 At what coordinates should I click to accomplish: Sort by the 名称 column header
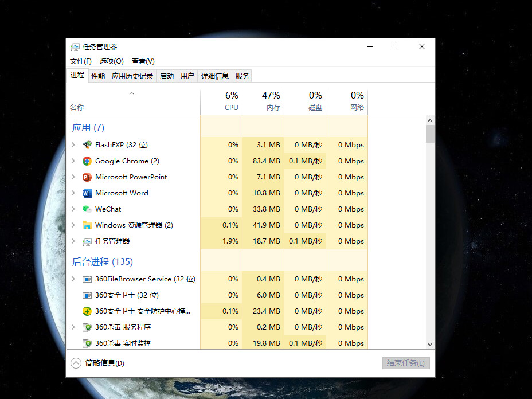[x=133, y=103]
